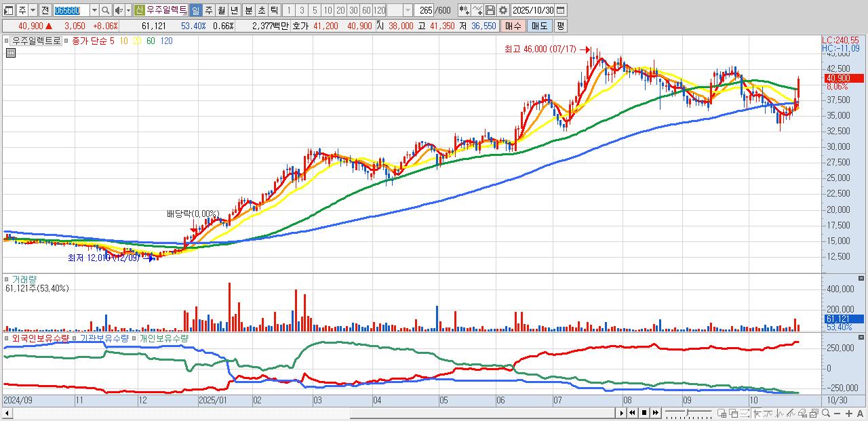Select the 주 weekly period tab

coord(208,10)
